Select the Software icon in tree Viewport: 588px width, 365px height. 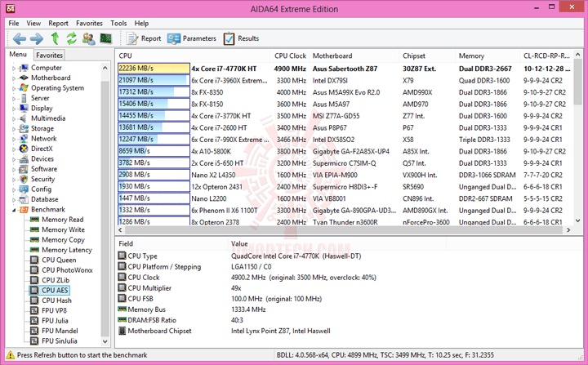click(24, 169)
